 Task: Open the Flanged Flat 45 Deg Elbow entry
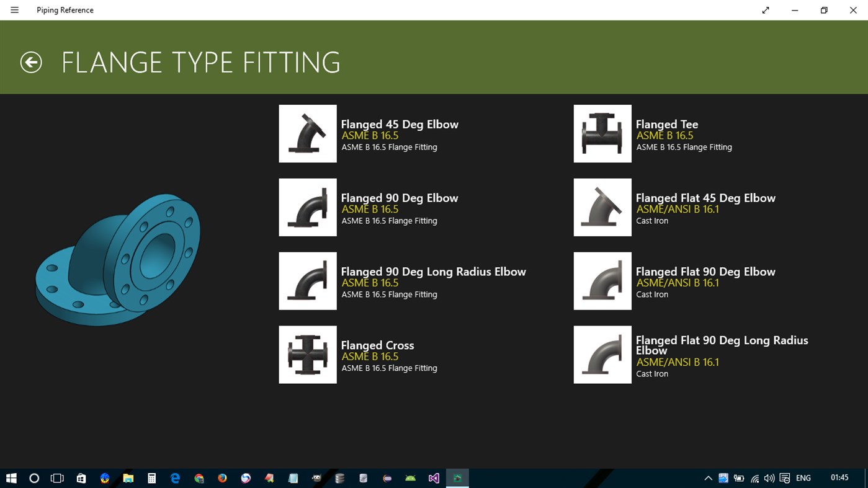705,197
